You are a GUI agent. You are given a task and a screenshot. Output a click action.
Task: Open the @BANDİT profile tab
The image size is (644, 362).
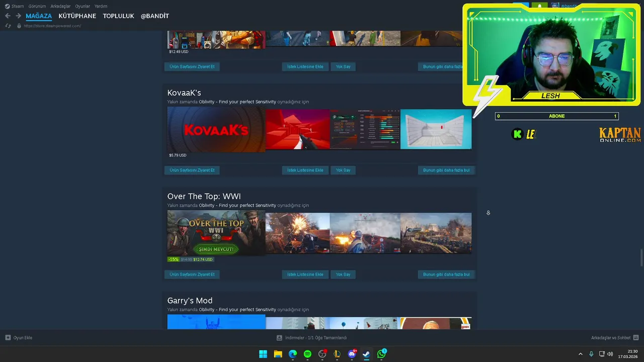[x=154, y=16]
